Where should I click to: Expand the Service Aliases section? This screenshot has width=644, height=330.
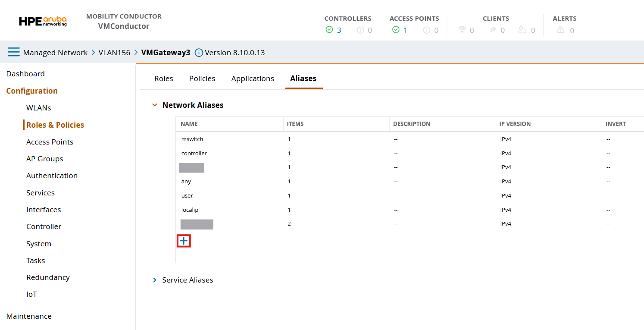pos(155,280)
